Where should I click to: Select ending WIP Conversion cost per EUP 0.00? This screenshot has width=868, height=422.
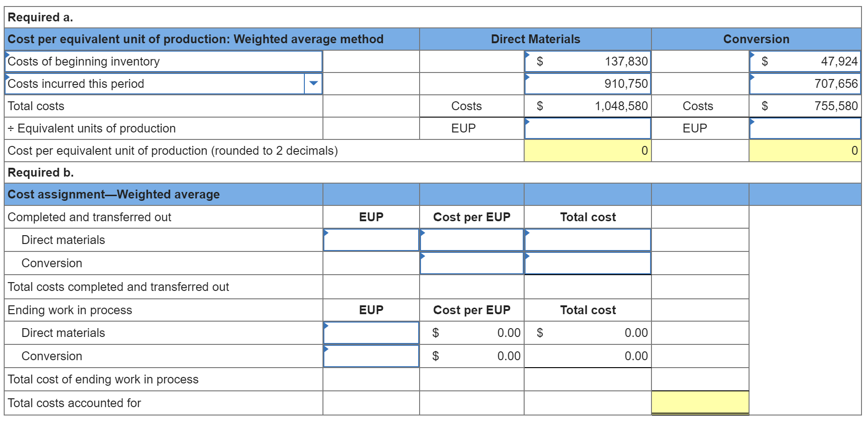coord(509,356)
